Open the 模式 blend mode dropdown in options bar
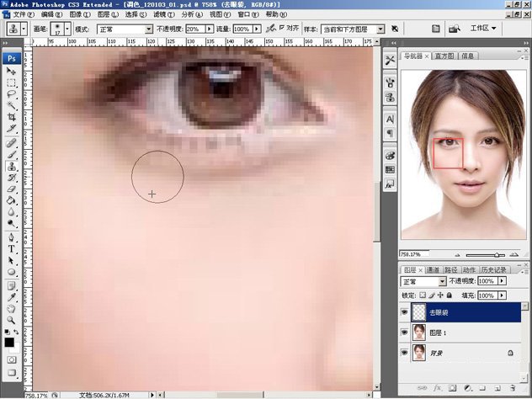 tap(125, 29)
